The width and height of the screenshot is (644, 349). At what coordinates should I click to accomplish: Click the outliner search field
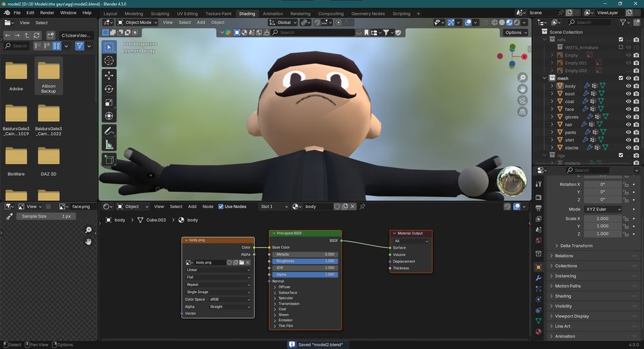pyautogui.click(x=591, y=23)
